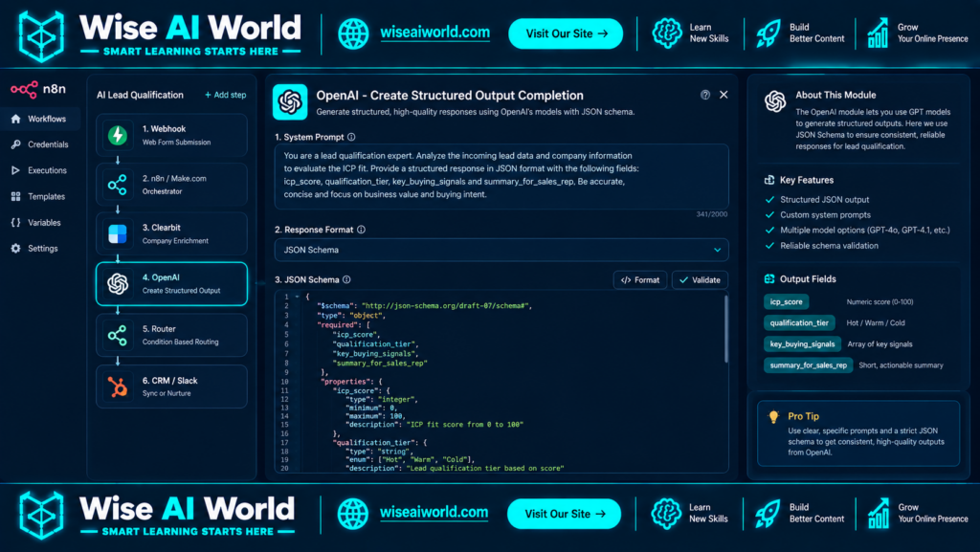Expand the Response Format JSON Schema dropdown

click(501, 250)
